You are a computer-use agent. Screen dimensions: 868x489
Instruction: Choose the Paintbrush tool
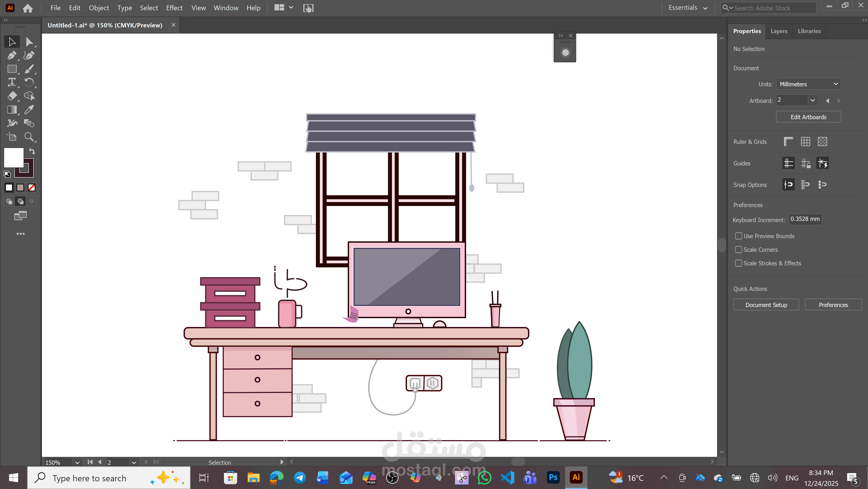[x=29, y=69]
